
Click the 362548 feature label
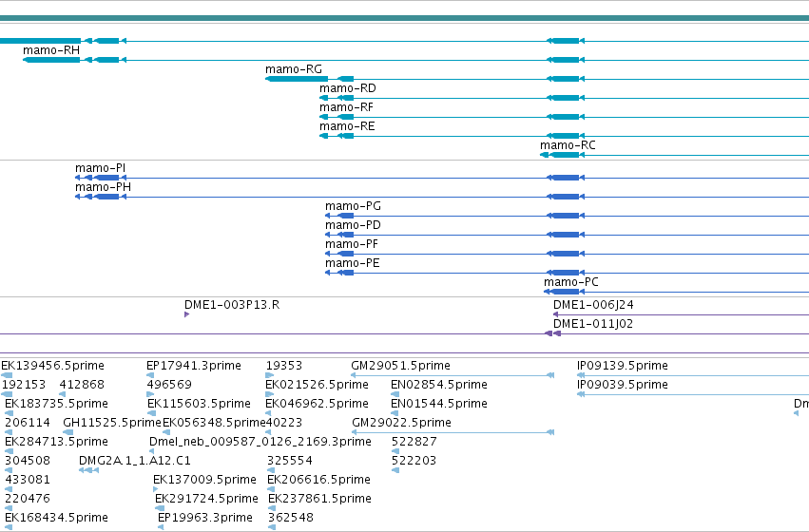(x=291, y=518)
